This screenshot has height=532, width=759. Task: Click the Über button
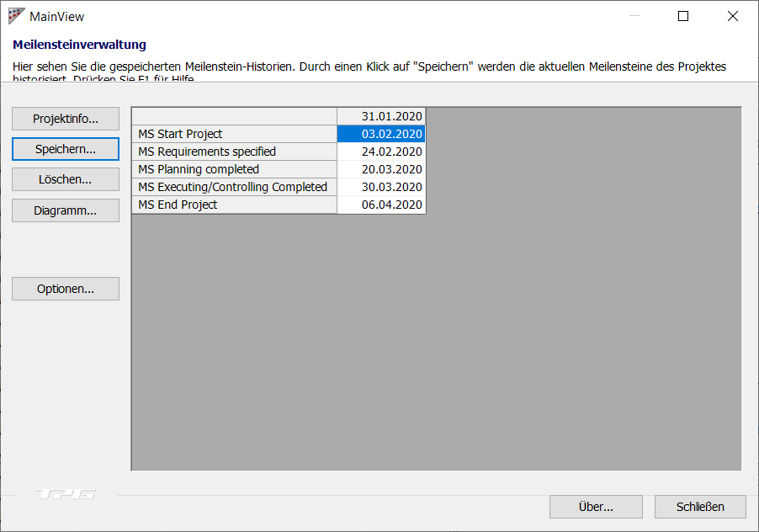[596, 507]
